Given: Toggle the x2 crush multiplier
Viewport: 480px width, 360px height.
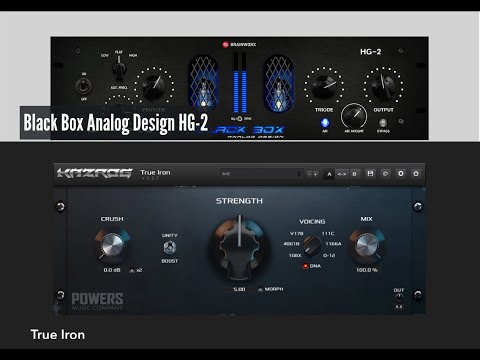Looking at the screenshot, I should point(136,270).
